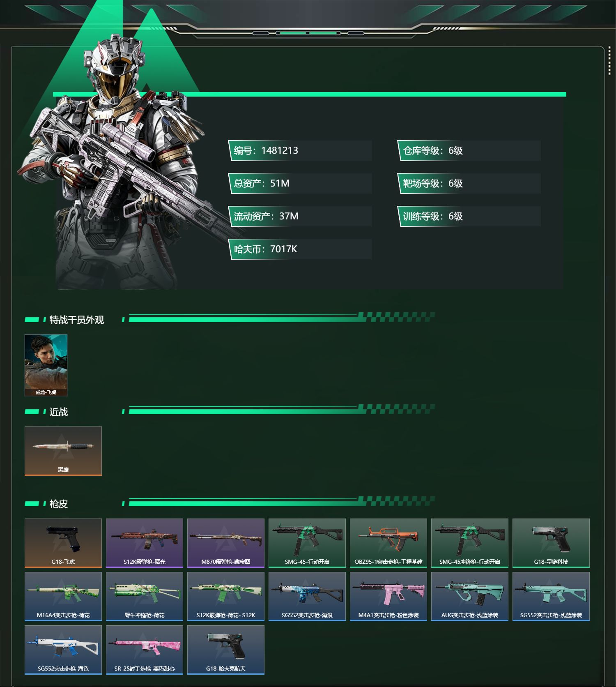Click the SR-25射手步枪-黑巧甜心 rifle skin
The height and width of the screenshot is (687, 616).
[x=145, y=650]
